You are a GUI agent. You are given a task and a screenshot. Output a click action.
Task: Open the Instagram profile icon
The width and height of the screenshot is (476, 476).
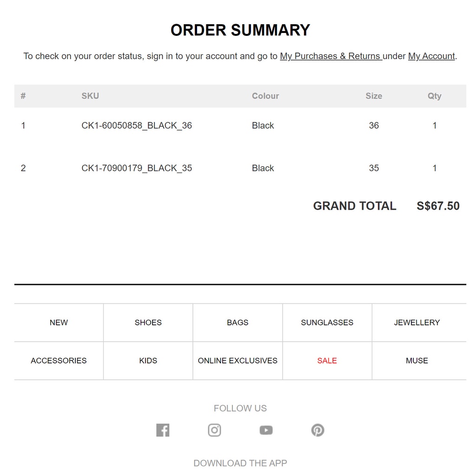[214, 430]
